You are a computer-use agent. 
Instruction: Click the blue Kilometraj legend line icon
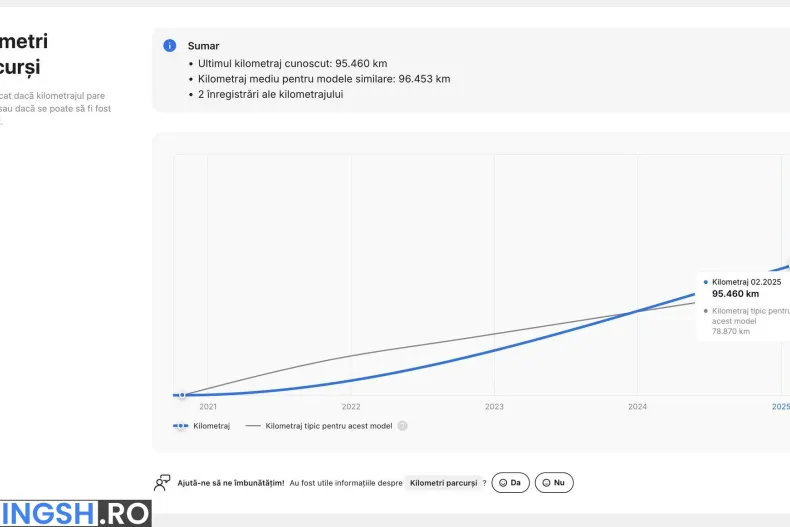pyautogui.click(x=181, y=425)
